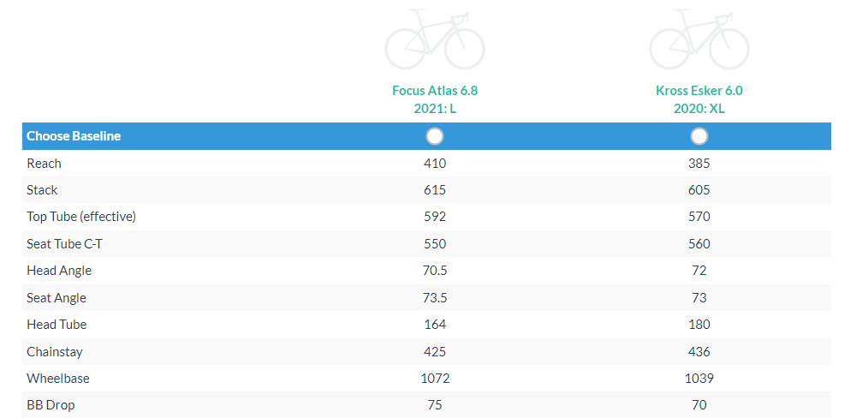Click Kross Esker head tube value 180
This screenshot has width=868, height=418.
(x=699, y=325)
